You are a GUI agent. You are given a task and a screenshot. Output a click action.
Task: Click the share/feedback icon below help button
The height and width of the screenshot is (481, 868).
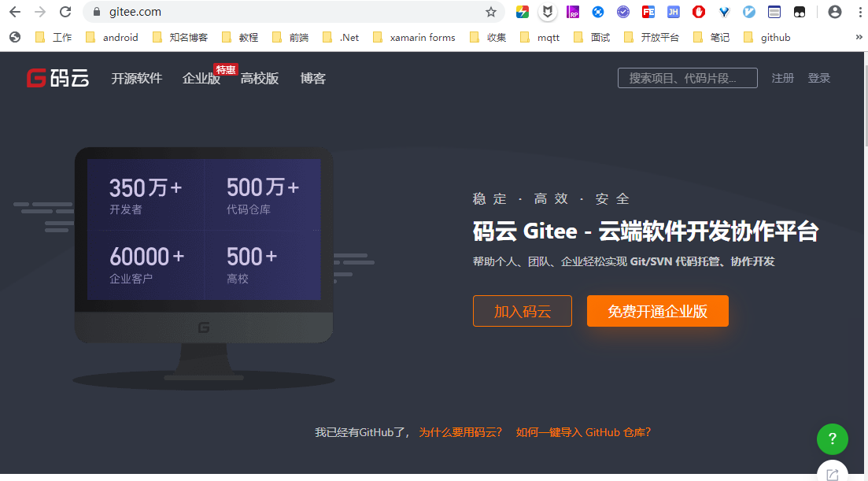(x=832, y=474)
